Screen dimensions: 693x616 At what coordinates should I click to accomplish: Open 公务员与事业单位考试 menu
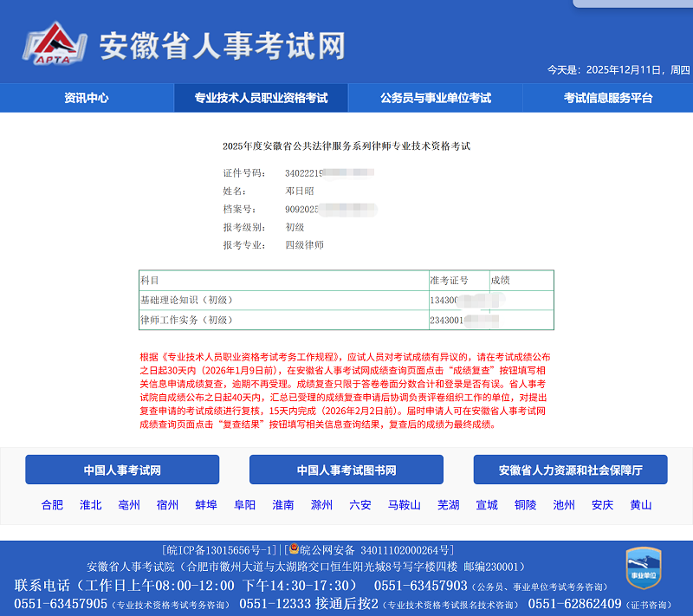[x=435, y=98]
